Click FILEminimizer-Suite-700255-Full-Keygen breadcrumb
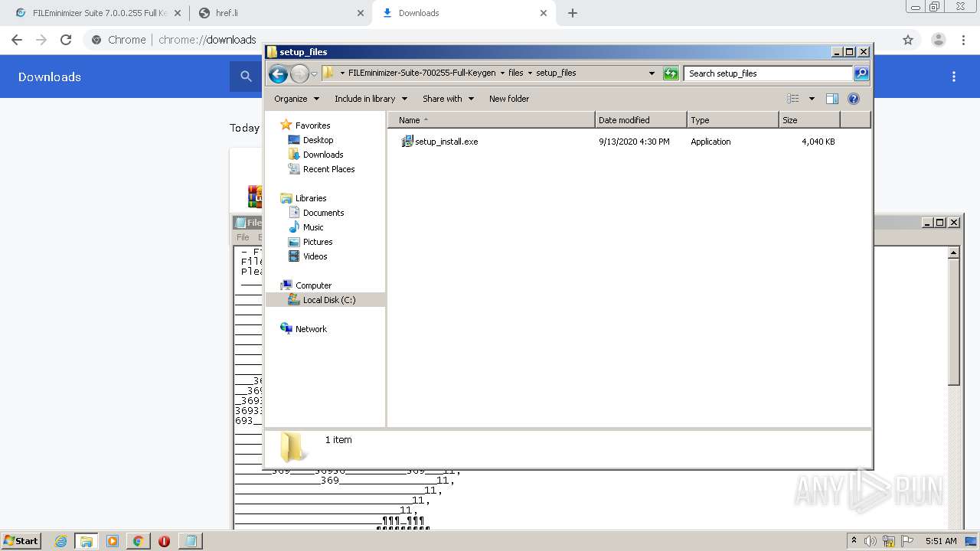980x551 pixels. coord(423,73)
